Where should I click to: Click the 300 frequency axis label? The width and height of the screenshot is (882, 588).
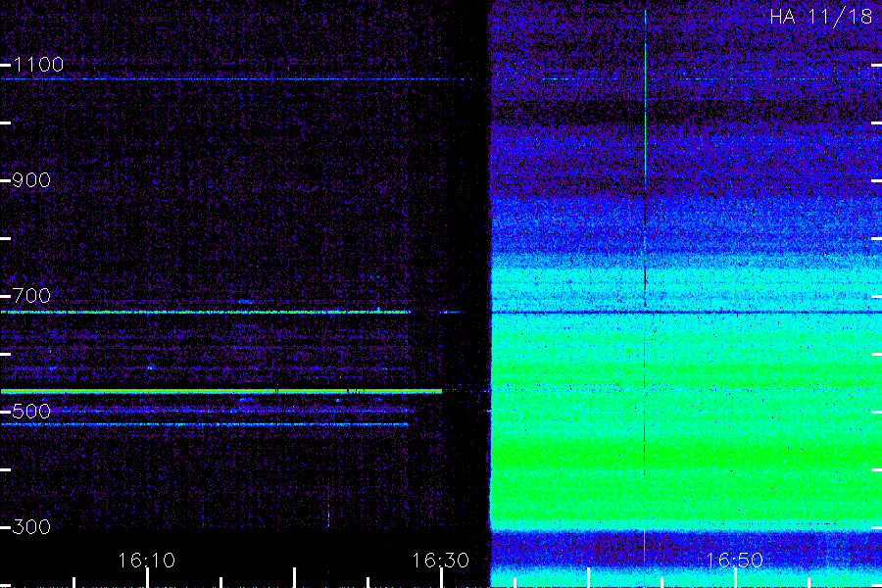pos(31,527)
